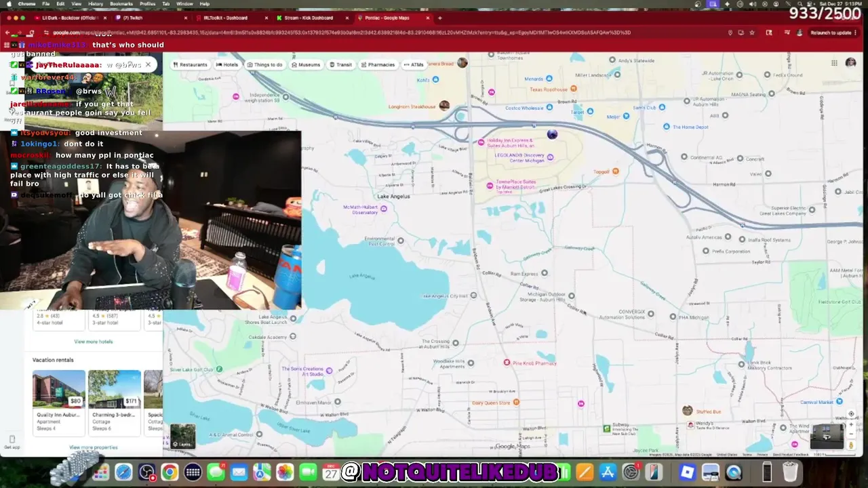Image resolution: width=868 pixels, height=488 pixels.
Task: Open Google Chrome from the Dock
Action: point(170,472)
